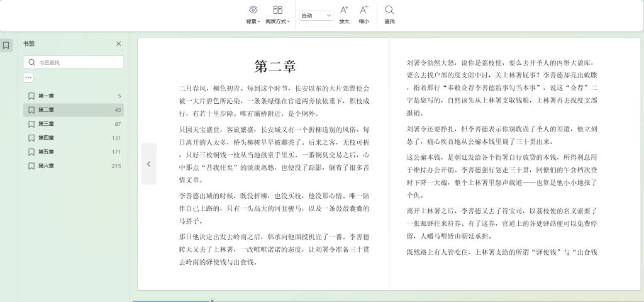Image resolution: width=644 pixels, height=302 pixels.
Task: Open the 阅读方式 reading mode menu
Action: coord(277,14)
